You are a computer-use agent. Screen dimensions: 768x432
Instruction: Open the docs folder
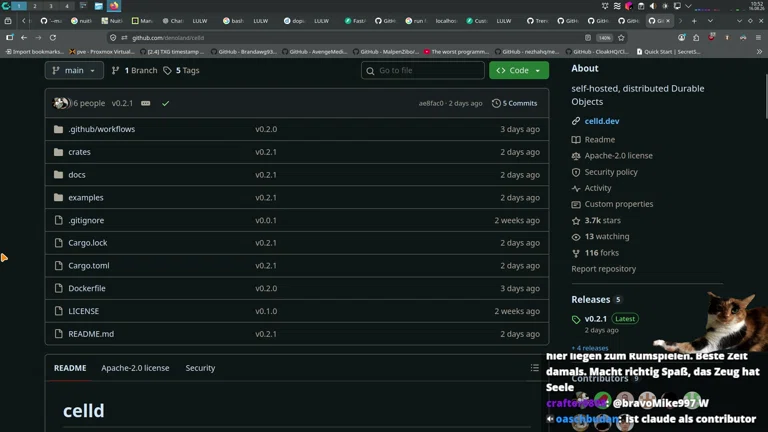tap(77, 175)
